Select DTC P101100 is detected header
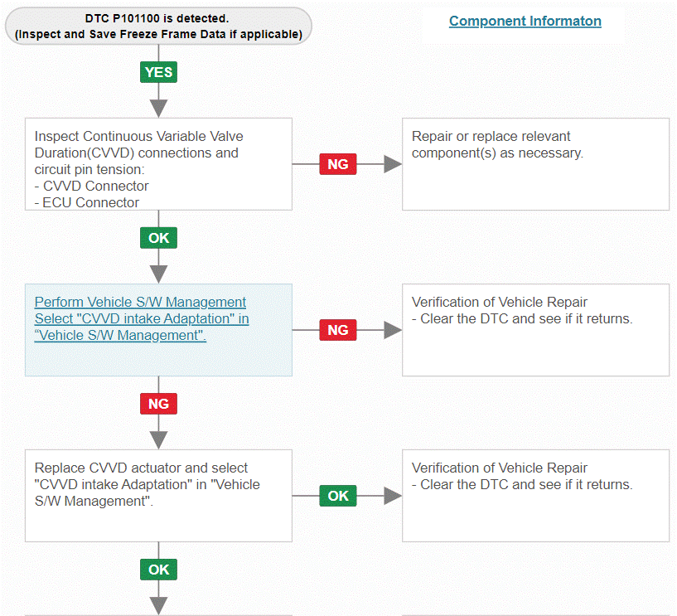The height and width of the screenshot is (616, 677). tap(158, 26)
